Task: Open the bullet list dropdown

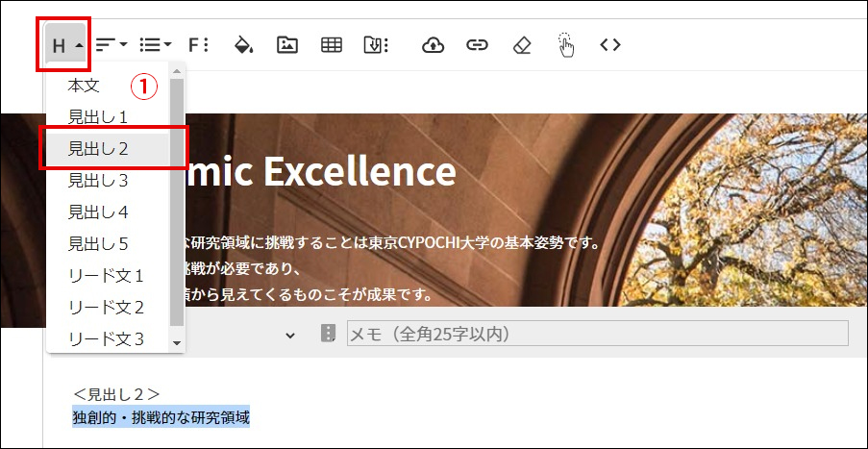Action: [156, 45]
